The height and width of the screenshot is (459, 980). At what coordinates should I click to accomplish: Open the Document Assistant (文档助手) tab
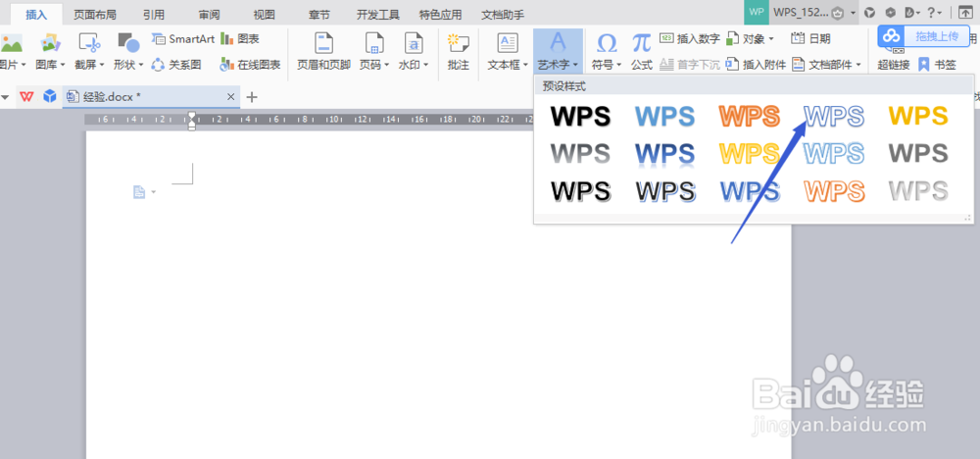[503, 15]
